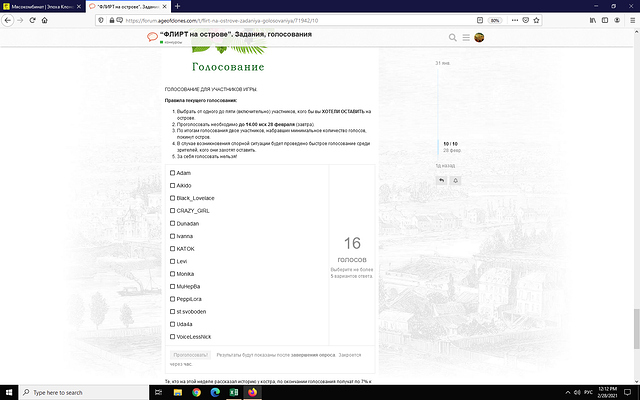Select the Monika poll option

click(173, 273)
